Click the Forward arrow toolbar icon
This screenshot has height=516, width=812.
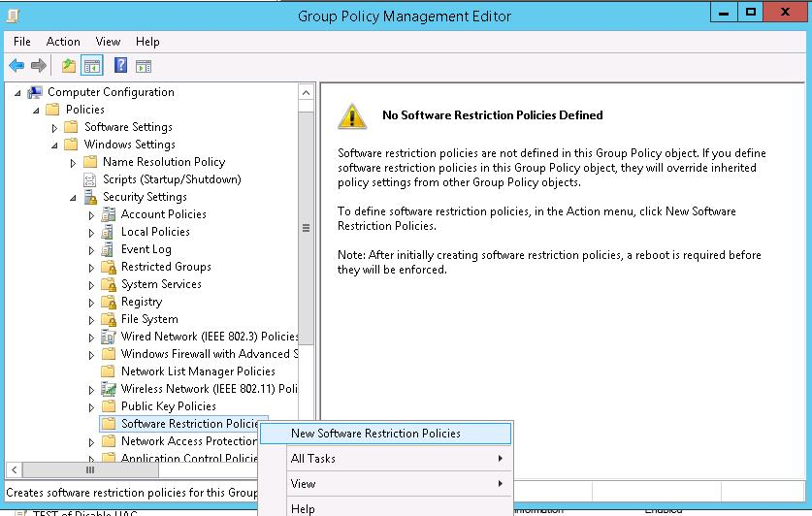click(x=39, y=66)
